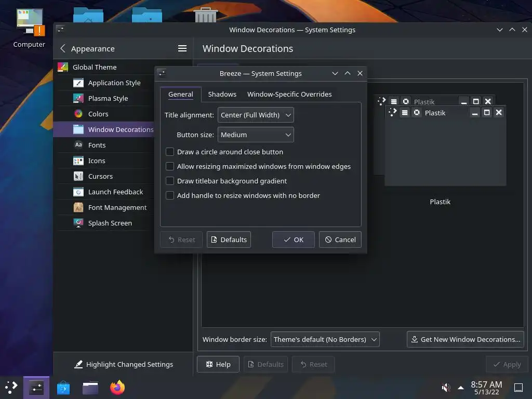
Task: Select the General tab
Action: [x=180, y=95]
